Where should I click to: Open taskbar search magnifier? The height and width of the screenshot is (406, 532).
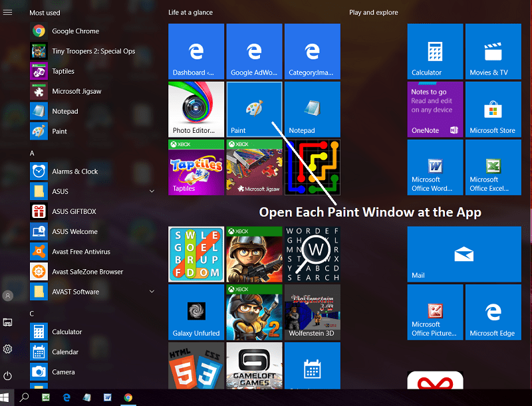(24, 397)
